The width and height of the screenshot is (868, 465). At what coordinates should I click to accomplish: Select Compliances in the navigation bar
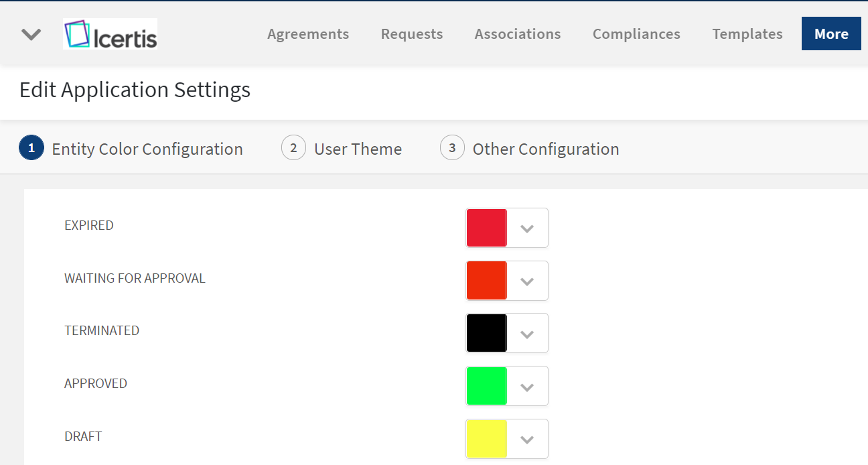pyautogui.click(x=636, y=34)
